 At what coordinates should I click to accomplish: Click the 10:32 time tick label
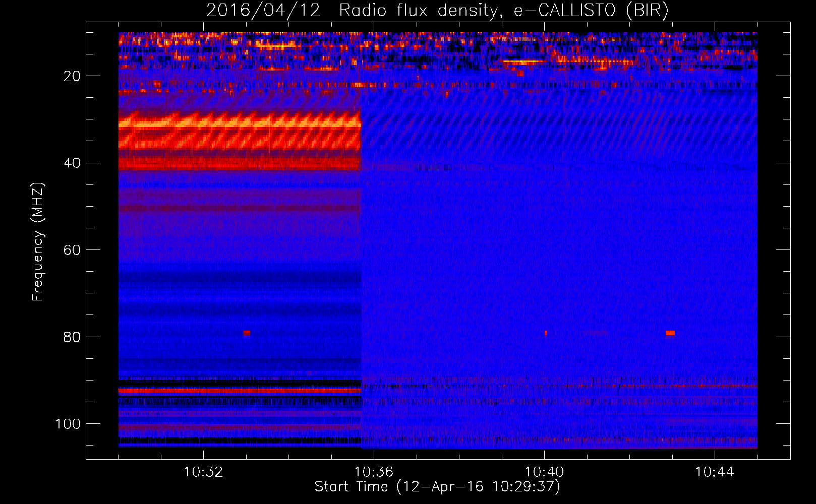pyautogui.click(x=203, y=472)
